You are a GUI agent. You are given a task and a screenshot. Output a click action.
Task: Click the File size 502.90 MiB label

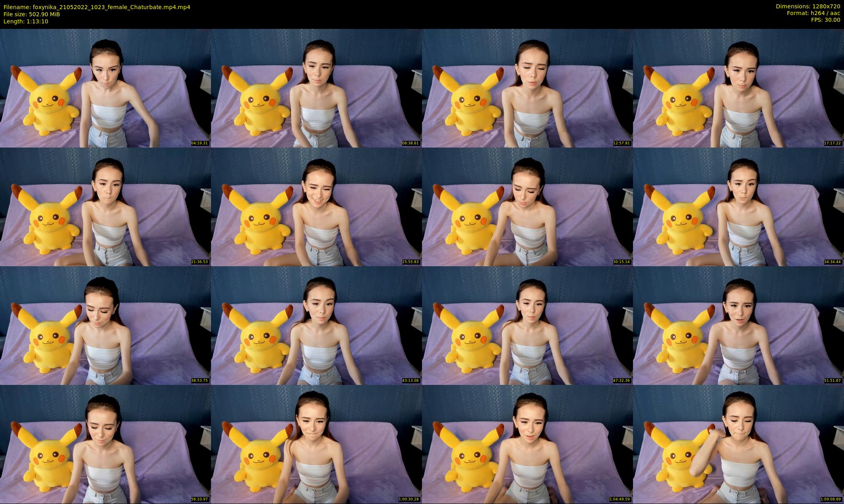pyautogui.click(x=32, y=14)
